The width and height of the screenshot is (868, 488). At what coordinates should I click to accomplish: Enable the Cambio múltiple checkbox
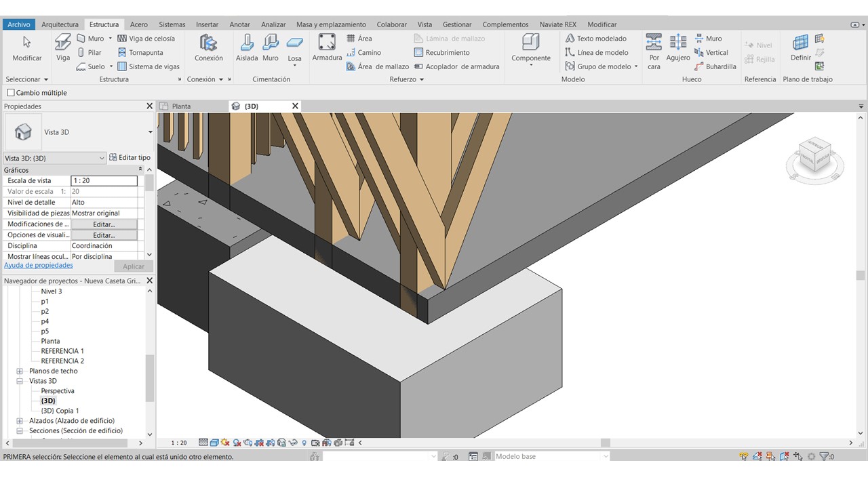point(11,93)
